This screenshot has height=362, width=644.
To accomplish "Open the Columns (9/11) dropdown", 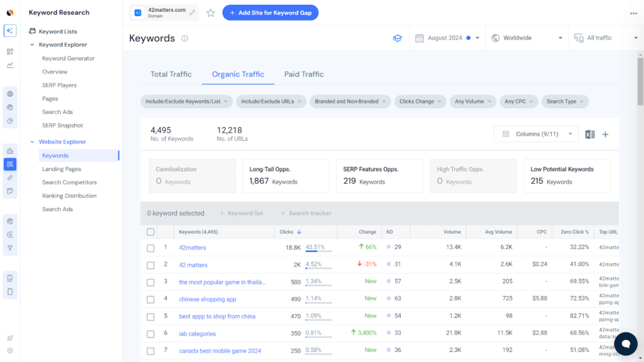I will 536,134.
